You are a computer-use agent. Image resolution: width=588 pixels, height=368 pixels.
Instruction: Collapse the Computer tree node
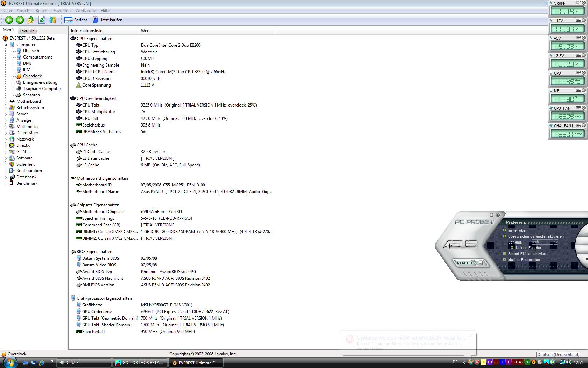click(x=6, y=45)
